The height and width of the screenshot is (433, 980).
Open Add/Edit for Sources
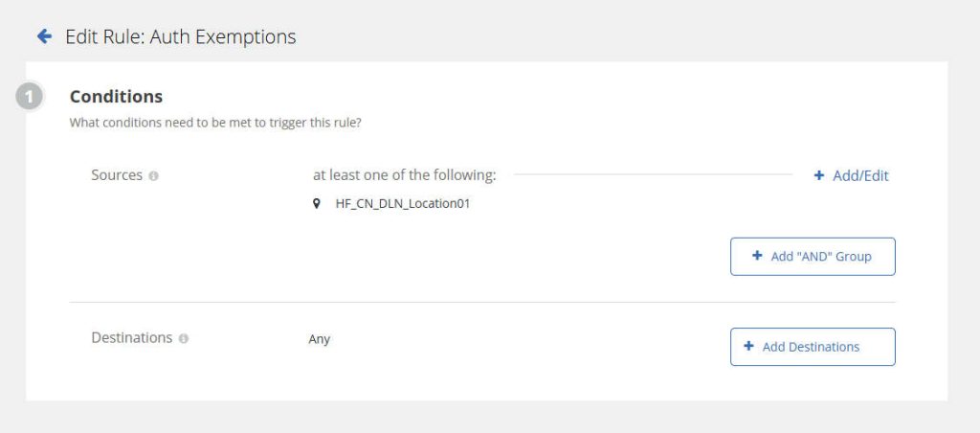pyautogui.click(x=851, y=176)
